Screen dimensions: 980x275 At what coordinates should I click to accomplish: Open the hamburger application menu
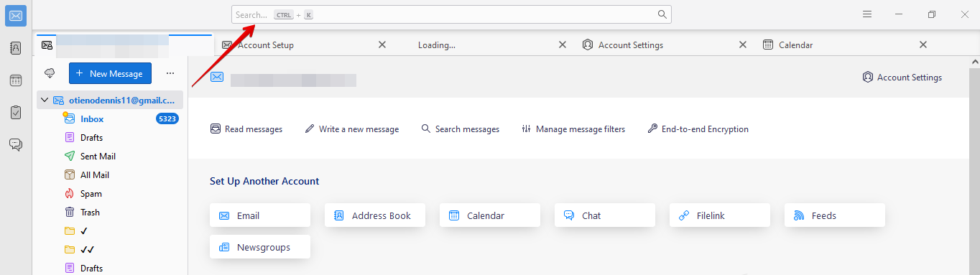click(x=867, y=14)
